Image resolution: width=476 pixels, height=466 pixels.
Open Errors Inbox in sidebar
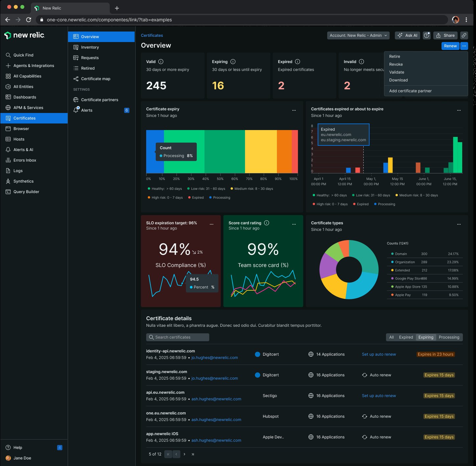[21, 160]
